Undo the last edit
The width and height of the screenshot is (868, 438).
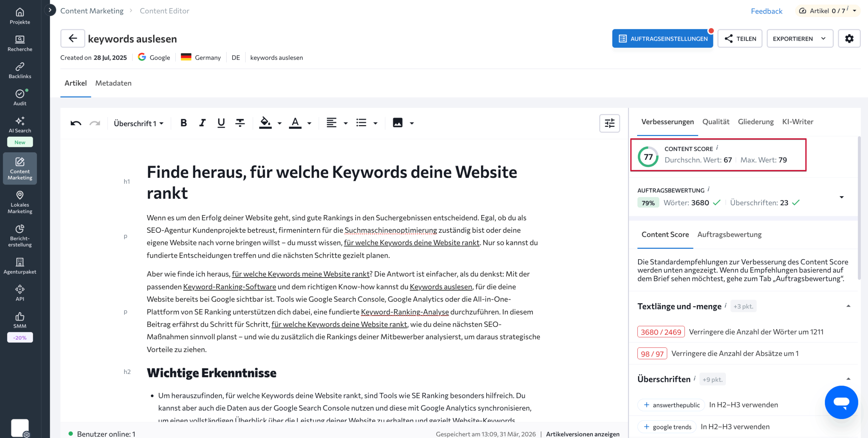pyautogui.click(x=76, y=123)
